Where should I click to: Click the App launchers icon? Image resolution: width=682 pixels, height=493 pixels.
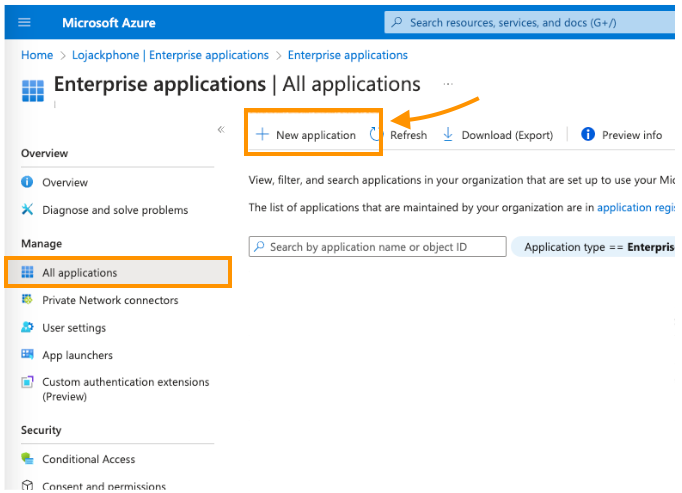click(27, 354)
